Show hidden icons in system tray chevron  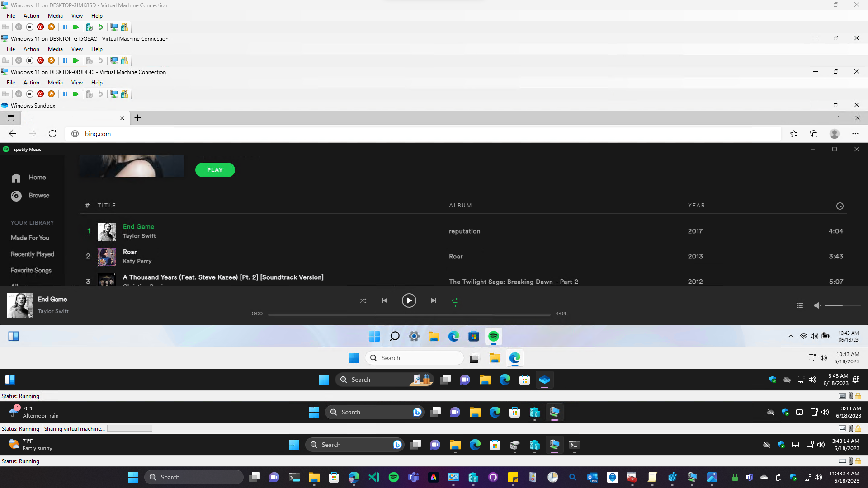tap(790, 336)
